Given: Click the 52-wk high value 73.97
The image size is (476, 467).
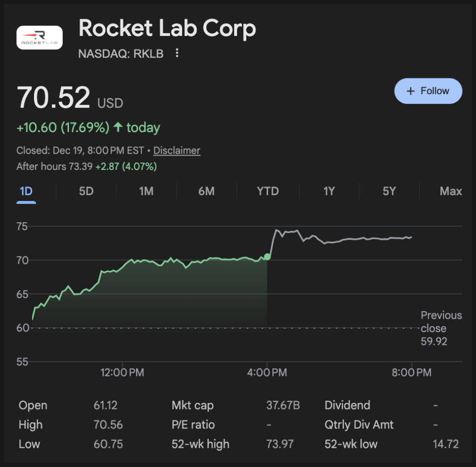Looking at the screenshot, I should point(279,444).
